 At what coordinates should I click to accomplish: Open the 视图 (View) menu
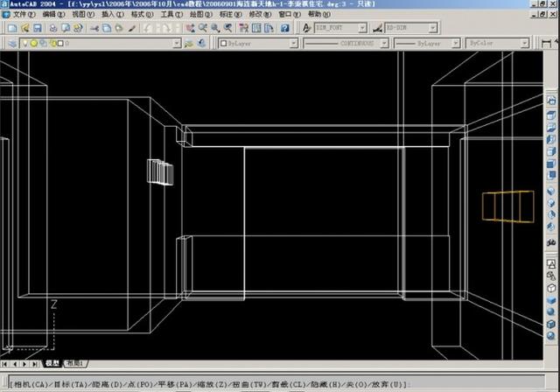pyautogui.click(x=83, y=15)
